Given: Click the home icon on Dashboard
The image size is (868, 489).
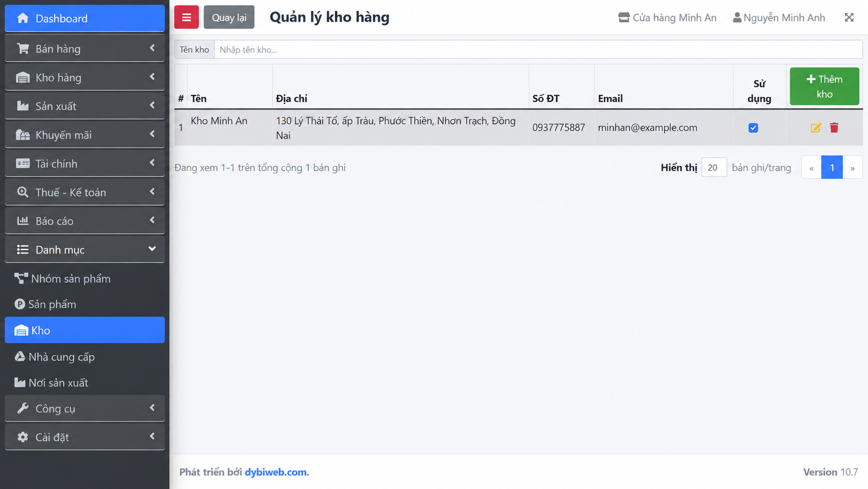Looking at the screenshot, I should pyautogui.click(x=23, y=18).
